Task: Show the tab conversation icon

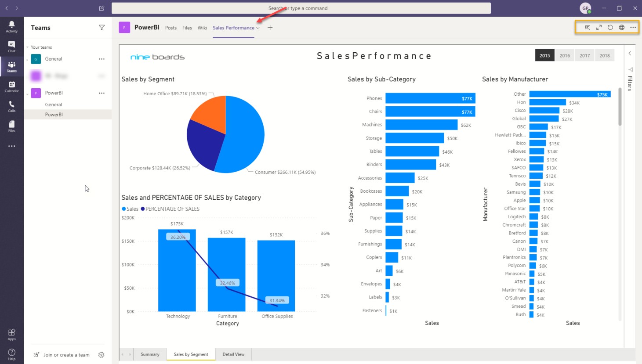Action: tap(588, 27)
